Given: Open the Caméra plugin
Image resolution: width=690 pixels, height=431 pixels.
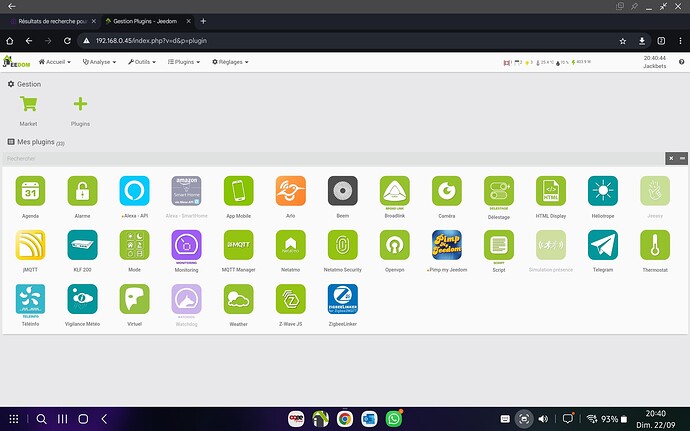Looking at the screenshot, I should pyautogui.click(x=447, y=191).
